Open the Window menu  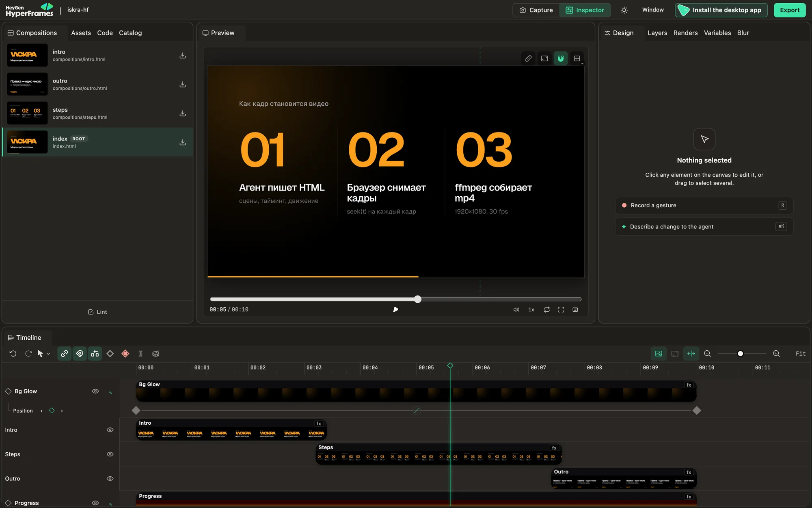653,10
